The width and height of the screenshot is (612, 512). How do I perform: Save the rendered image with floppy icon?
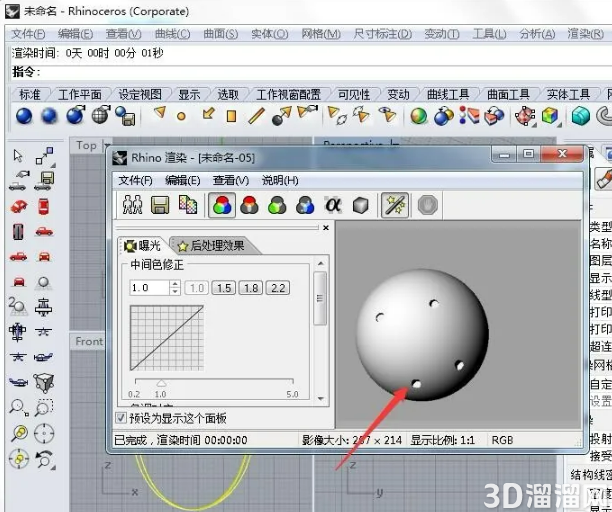tap(160, 204)
